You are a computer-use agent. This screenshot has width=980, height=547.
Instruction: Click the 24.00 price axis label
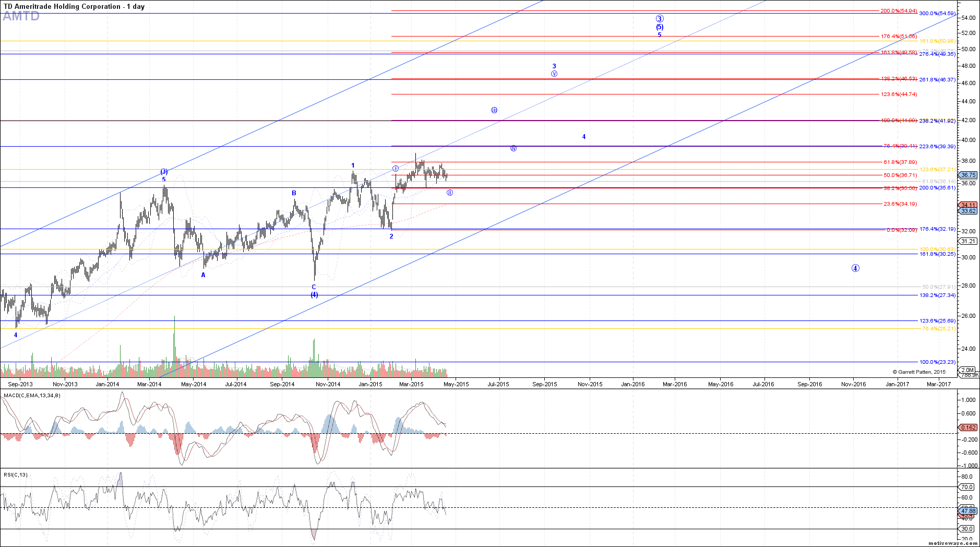coord(969,349)
